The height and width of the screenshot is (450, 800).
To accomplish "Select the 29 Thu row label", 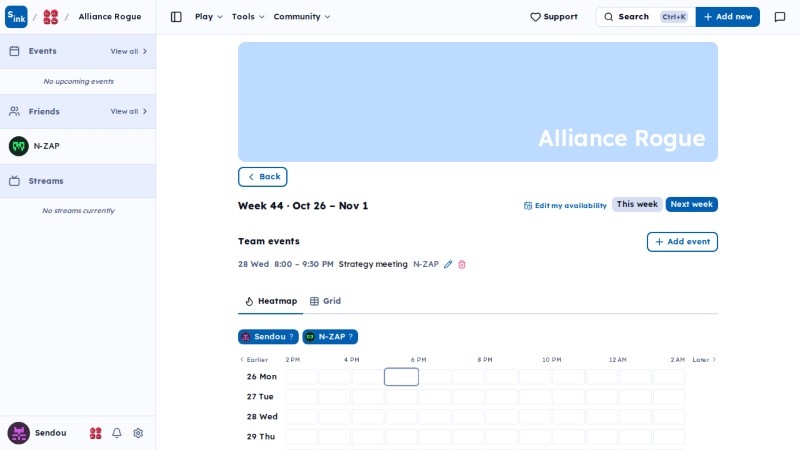I will [x=261, y=436].
